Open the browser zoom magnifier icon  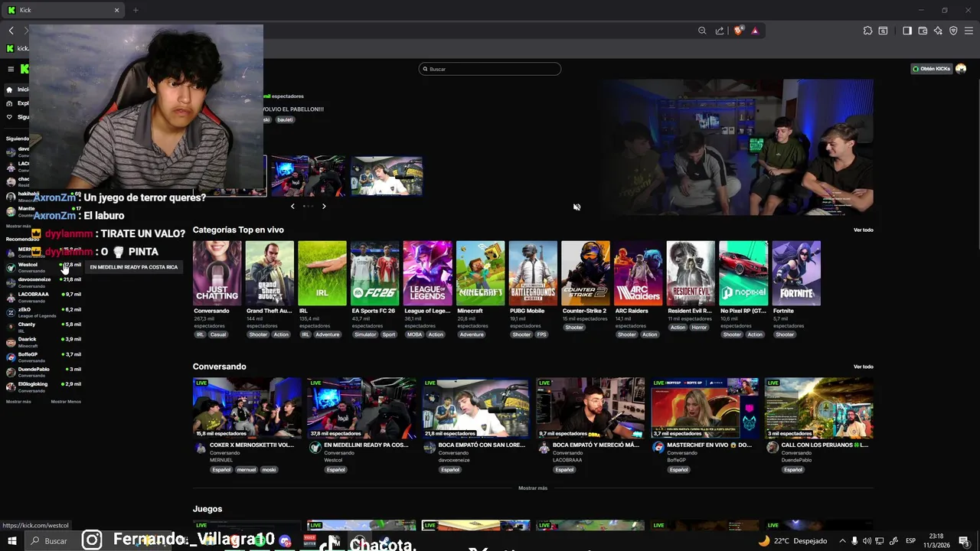click(x=702, y=31)
